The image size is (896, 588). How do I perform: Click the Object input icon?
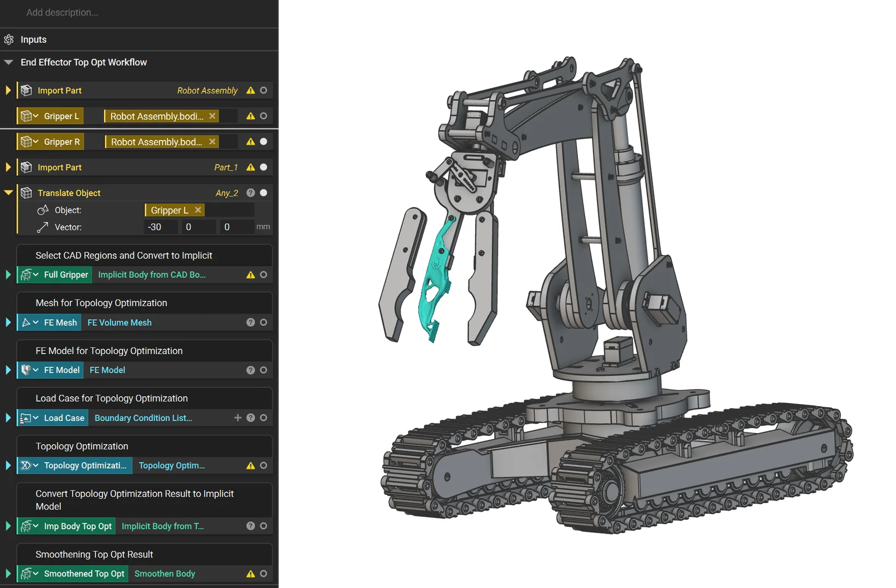(42, 210)
